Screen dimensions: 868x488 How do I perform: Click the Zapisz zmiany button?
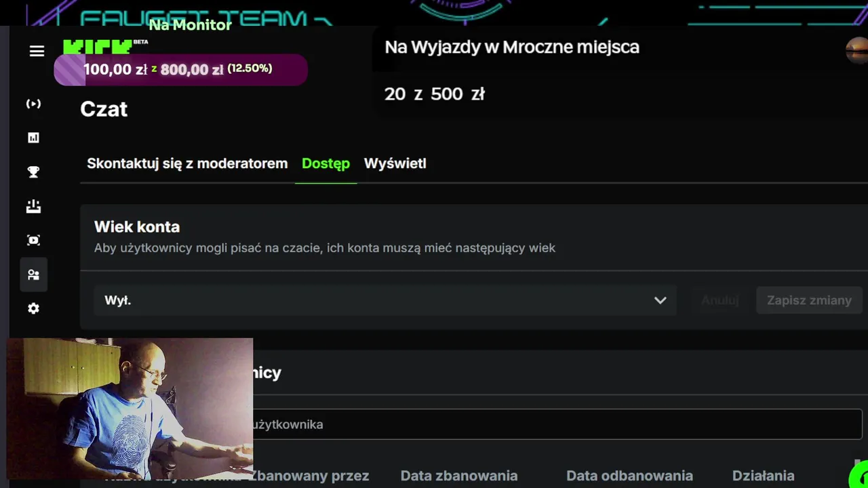809,300
